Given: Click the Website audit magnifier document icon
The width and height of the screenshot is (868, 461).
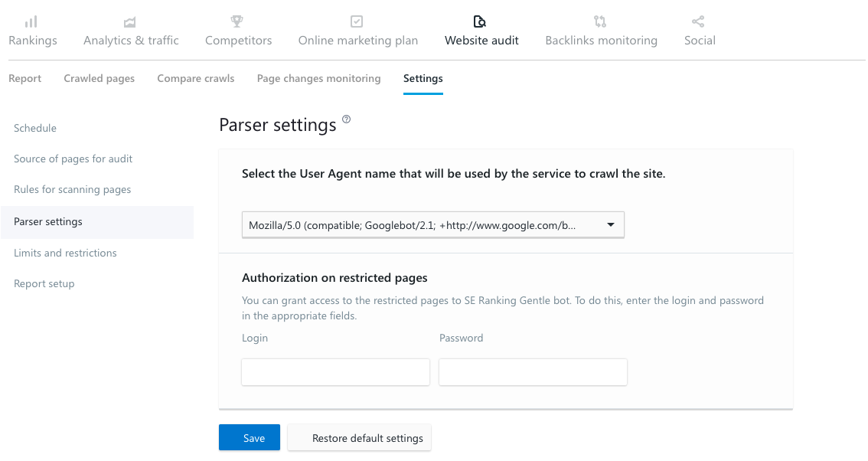Looking at the screenshot, I should (x=479, y=21).
